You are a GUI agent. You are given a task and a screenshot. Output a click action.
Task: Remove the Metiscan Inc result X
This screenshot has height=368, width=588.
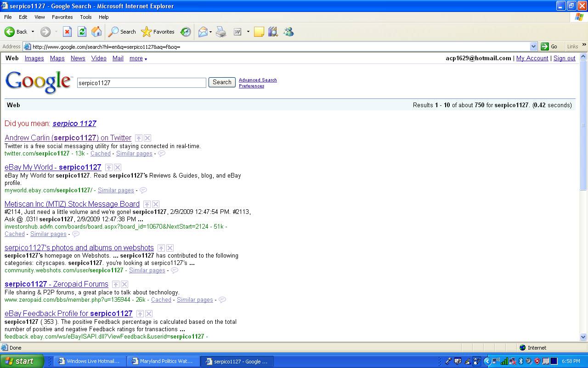(156, 204)
